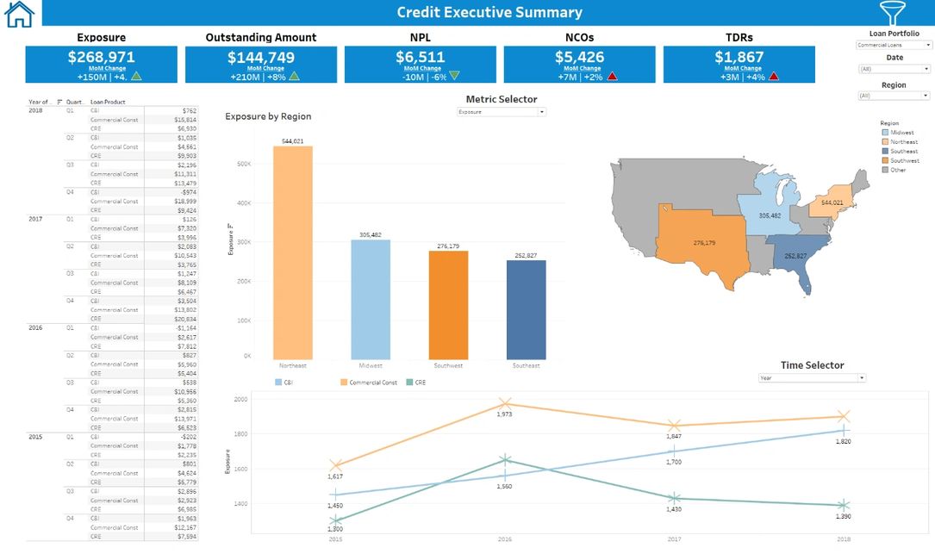This screenshot has width=935, height=560.
Task: Open the Metric Selector dropdown
Action: [x=501, y=112]
